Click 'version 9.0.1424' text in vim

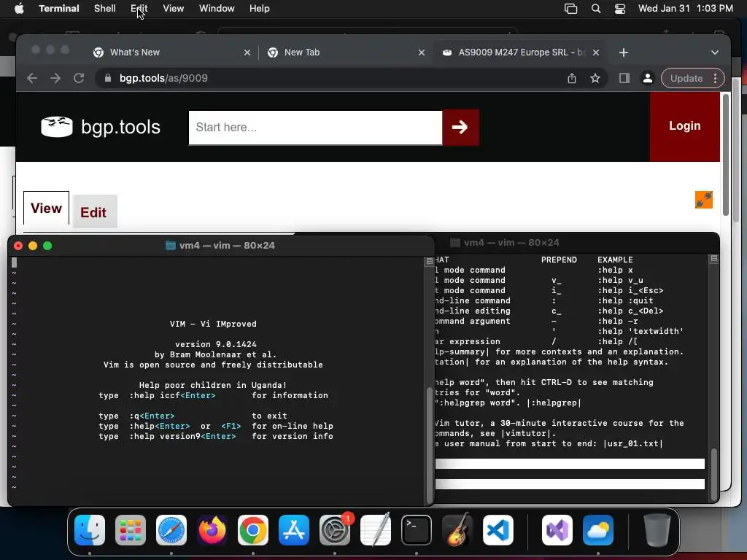[x=216, y=344]
